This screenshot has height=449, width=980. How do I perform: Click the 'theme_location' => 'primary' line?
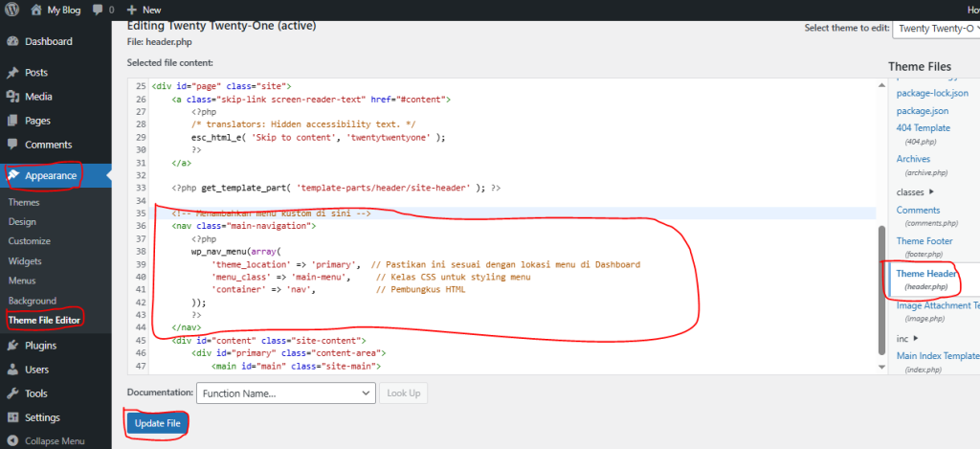click(x=285, y=264)
